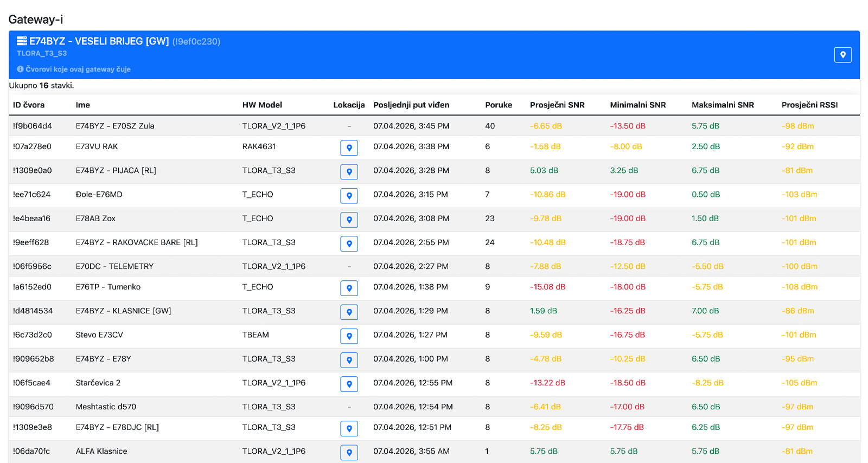Viewport: 868px width, 463px height.
Task: Sort by Prosječni SNR column header
Action: (557, 105)
